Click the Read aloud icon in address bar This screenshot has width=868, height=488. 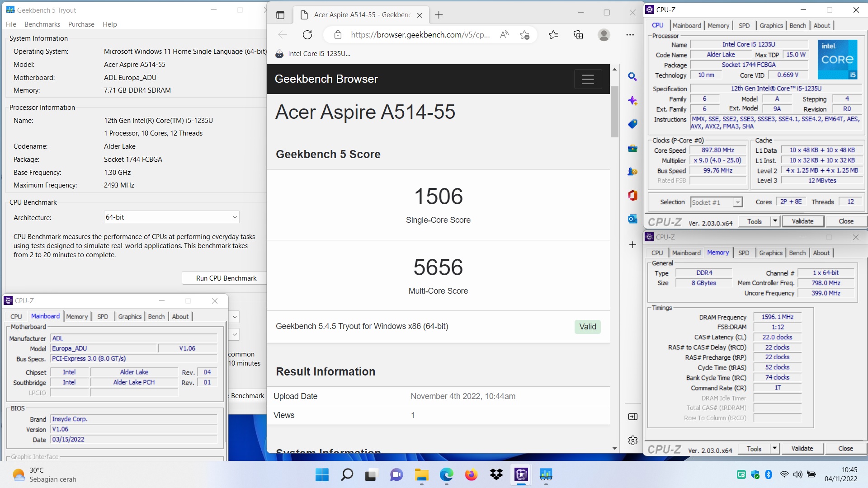pos(504,35)
